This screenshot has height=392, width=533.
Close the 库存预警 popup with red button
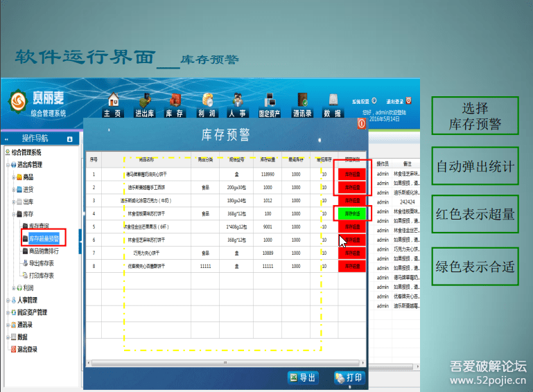click(362, 124)
